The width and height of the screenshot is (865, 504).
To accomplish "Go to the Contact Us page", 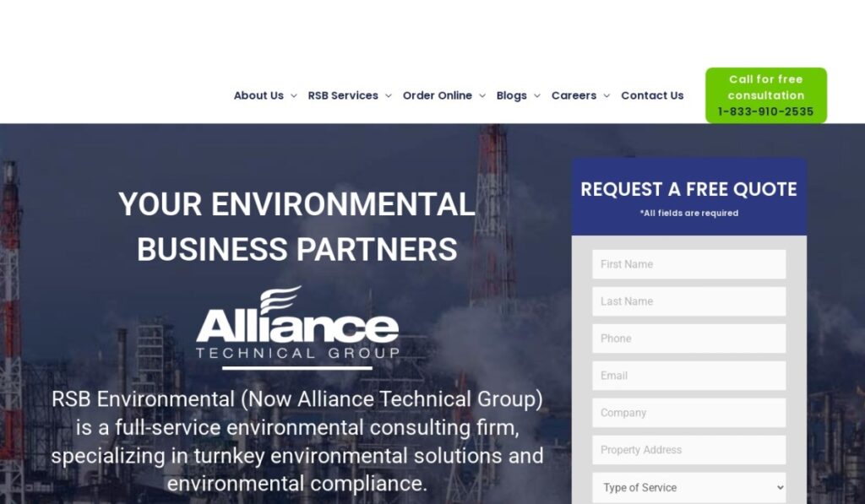I will (652, 95).
